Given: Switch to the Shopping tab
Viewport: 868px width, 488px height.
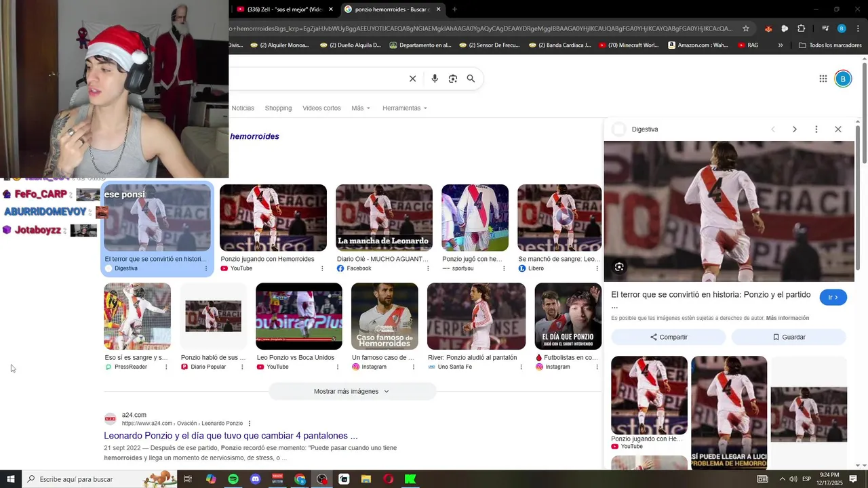Looking at the screenshot, I should [x=278, y=108].
